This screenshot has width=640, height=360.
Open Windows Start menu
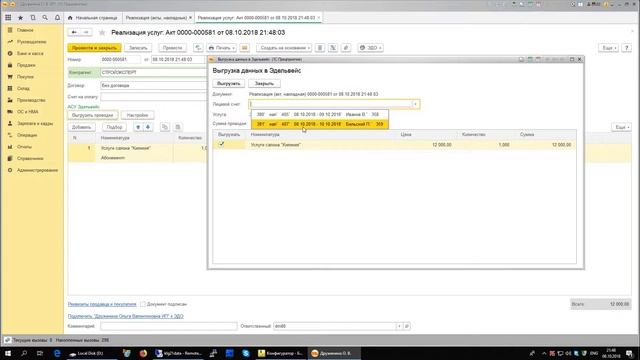click(8, 353)
